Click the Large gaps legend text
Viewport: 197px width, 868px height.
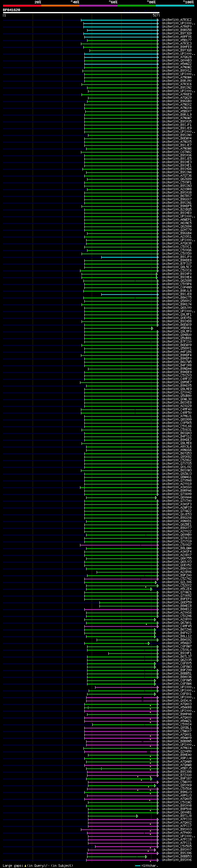(x=38, y=865)
